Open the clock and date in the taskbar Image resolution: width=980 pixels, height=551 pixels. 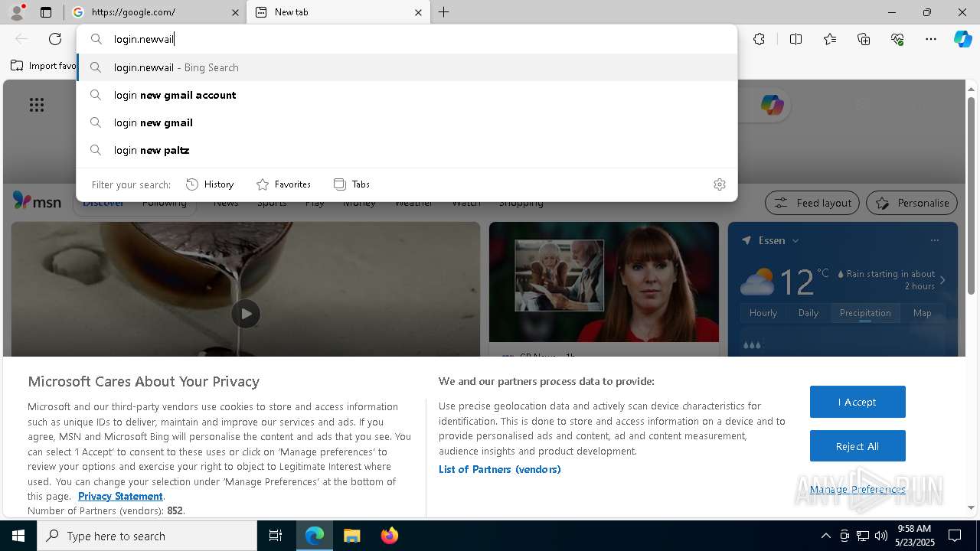point(913,536)
